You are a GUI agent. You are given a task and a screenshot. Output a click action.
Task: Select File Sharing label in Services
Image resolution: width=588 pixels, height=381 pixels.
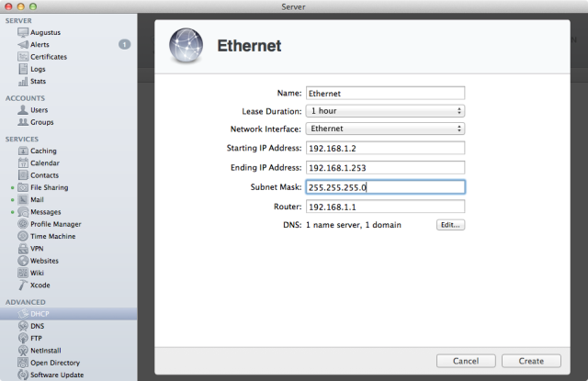(50, 187)
